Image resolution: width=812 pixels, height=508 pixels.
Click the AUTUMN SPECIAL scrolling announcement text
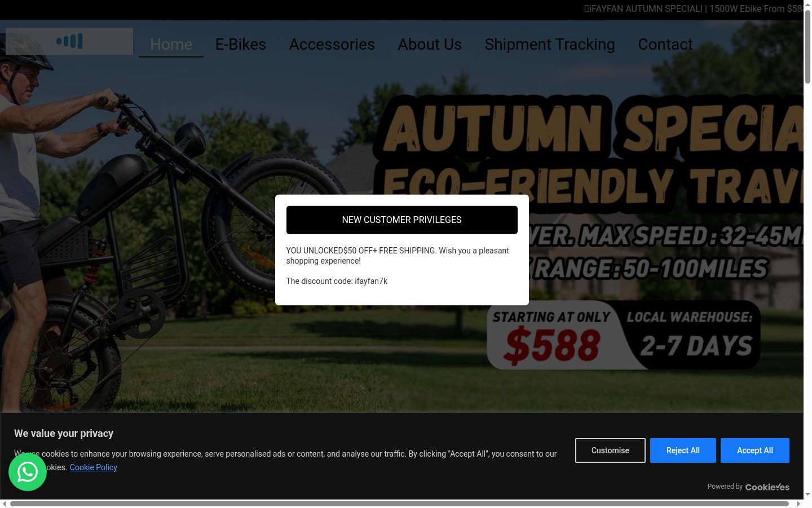point(694,9)
